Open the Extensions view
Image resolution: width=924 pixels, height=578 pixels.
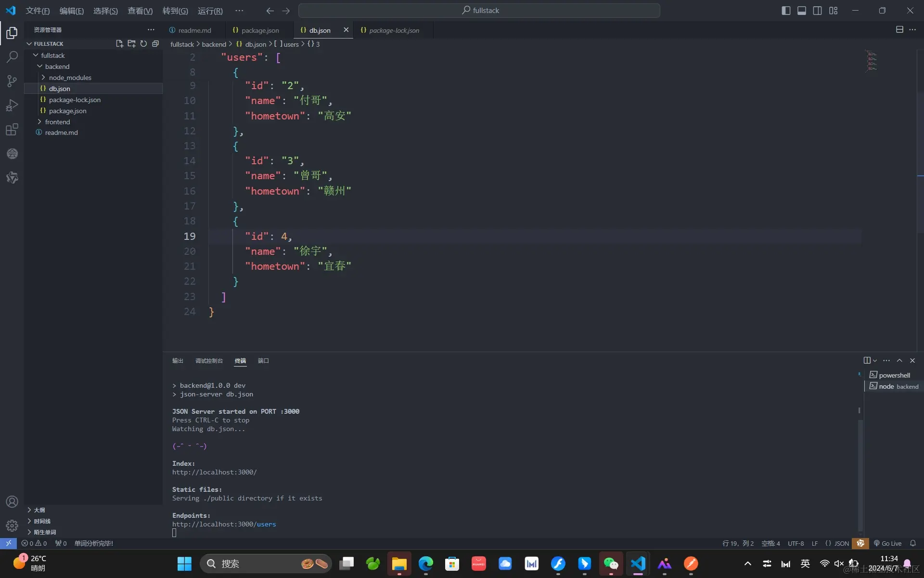point(12,129)
